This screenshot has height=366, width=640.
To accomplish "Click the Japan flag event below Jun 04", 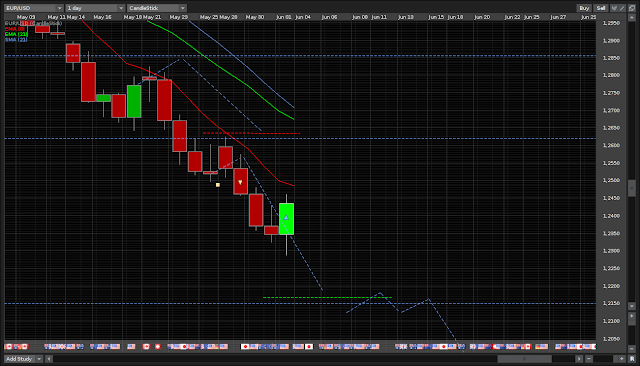I will pyautogui.click(x=309, y=346).
